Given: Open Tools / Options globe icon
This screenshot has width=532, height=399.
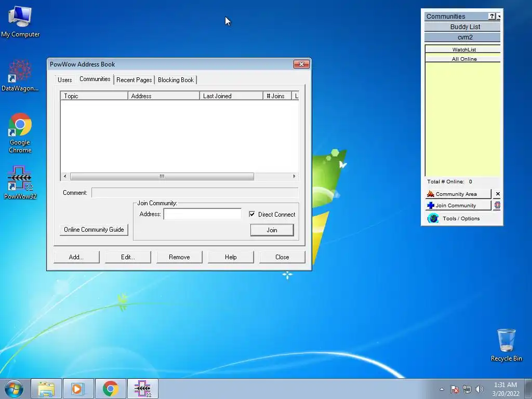Looking at the screenshot, I should point(433,218).
